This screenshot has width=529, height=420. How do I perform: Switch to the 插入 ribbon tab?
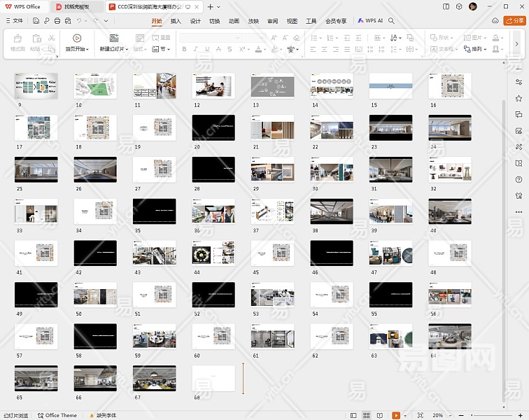tap(176, 21)
